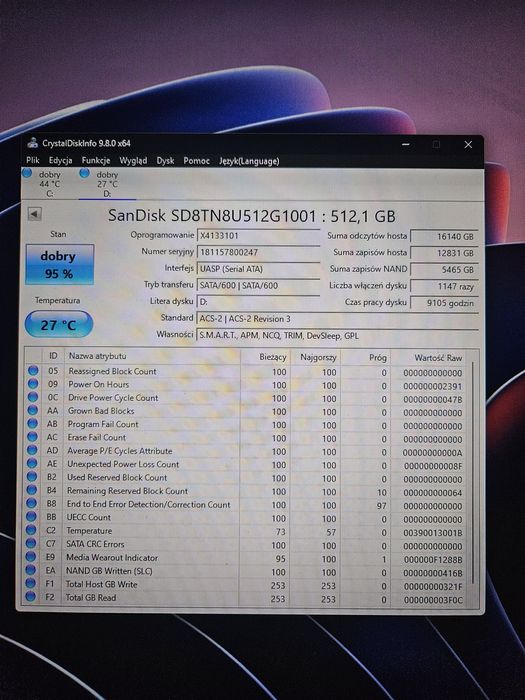
Task: Click status icon of Media Wearout Indicator row
Action: (x=31, y=556)
